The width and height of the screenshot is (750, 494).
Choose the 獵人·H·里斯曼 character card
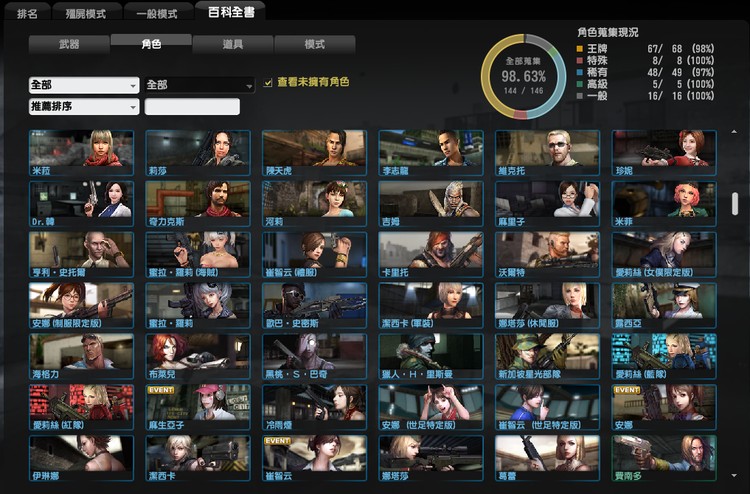tap(431, 357)
